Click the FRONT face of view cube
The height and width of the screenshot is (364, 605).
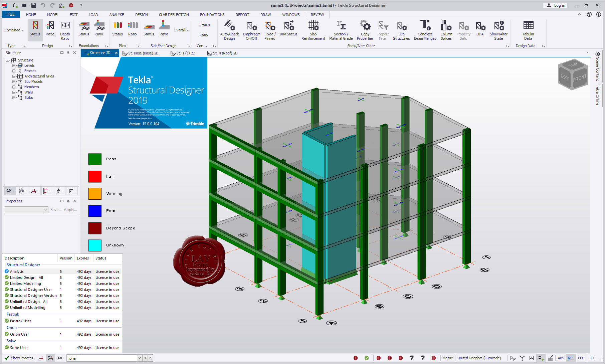[x=580, y=78]
